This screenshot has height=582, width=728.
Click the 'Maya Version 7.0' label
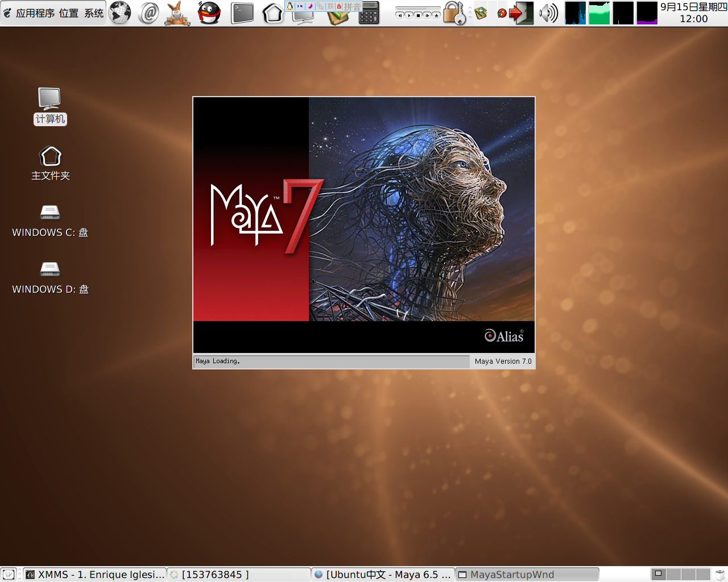pyautogui.click(x=503, y=361)
